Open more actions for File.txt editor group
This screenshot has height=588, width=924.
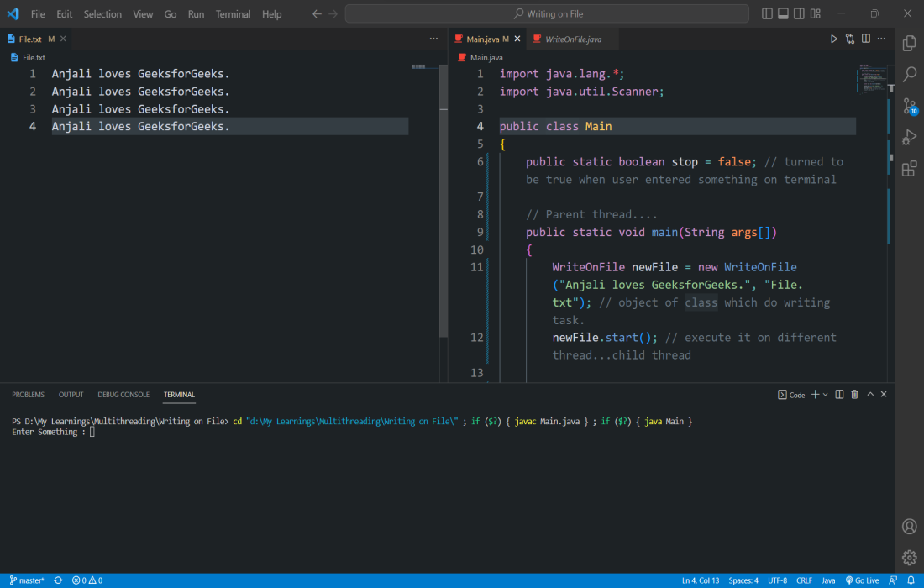[x=433, y=39]
